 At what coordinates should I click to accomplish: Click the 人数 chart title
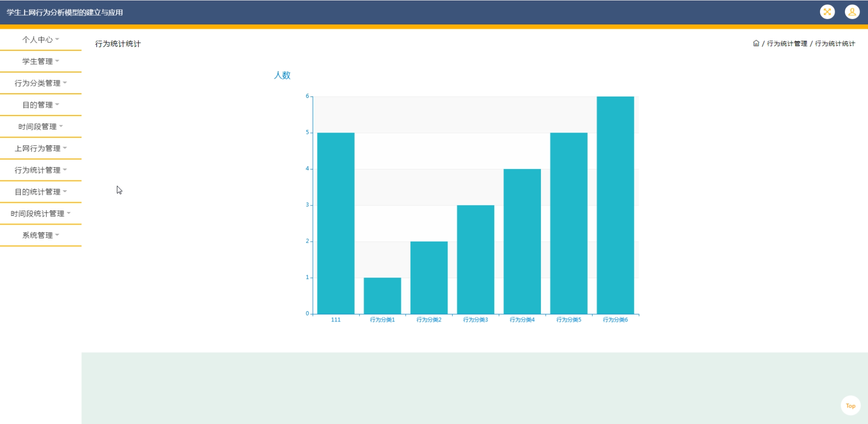click(x=282, y=75)
